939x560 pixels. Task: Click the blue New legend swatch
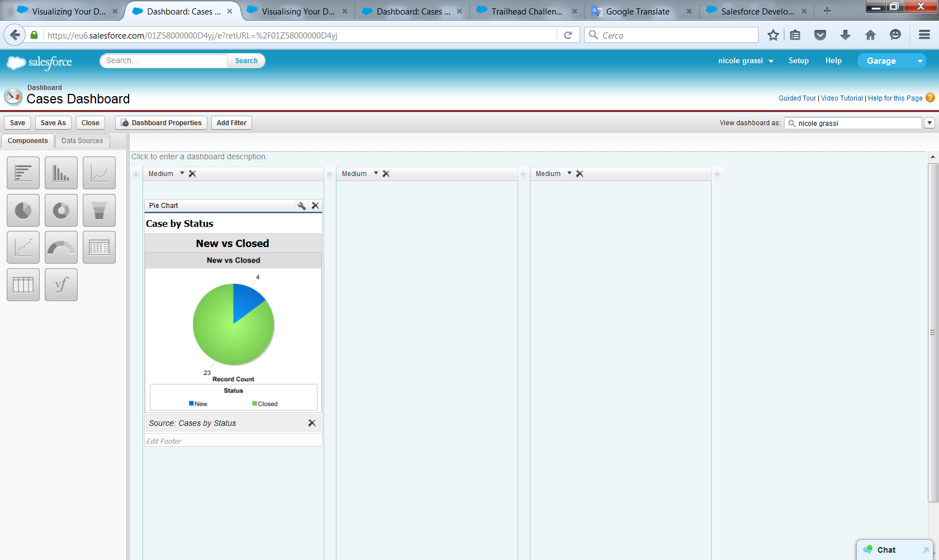click(191, 404)
